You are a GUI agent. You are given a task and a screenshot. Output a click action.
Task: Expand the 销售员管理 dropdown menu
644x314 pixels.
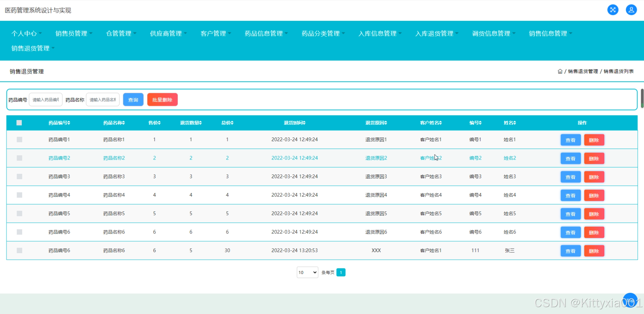(x=74, y=34)
